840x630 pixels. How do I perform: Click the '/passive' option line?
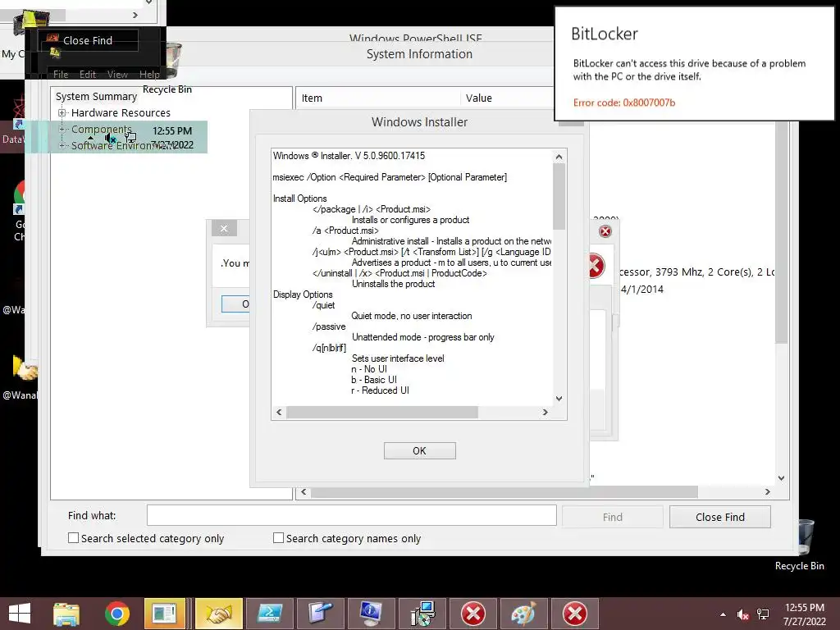tap(329, 326)
